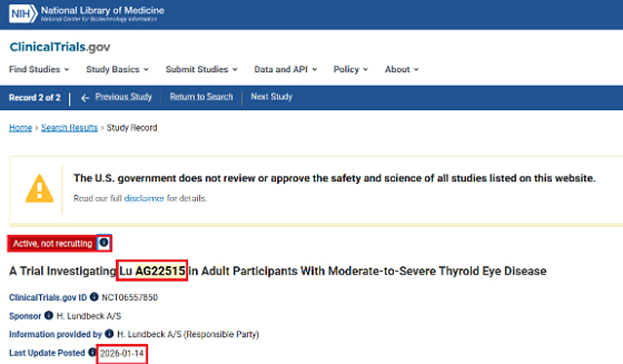Go to the Previous Study
The width and height of the screenshot is (623, 364).
coord(117,97)
